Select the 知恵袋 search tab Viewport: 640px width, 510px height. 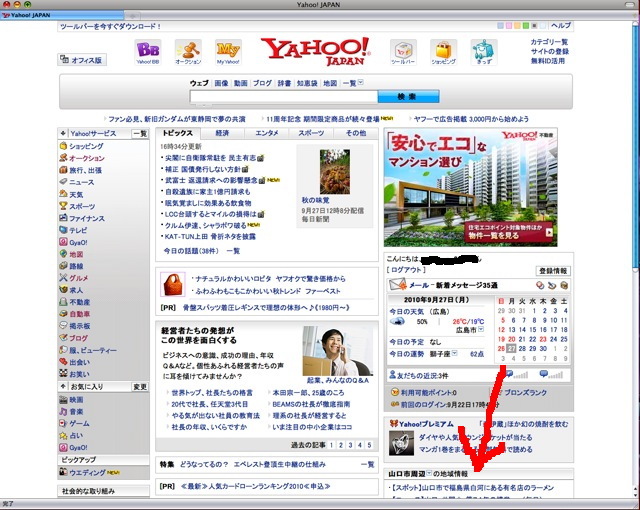[x=307, y=83]
